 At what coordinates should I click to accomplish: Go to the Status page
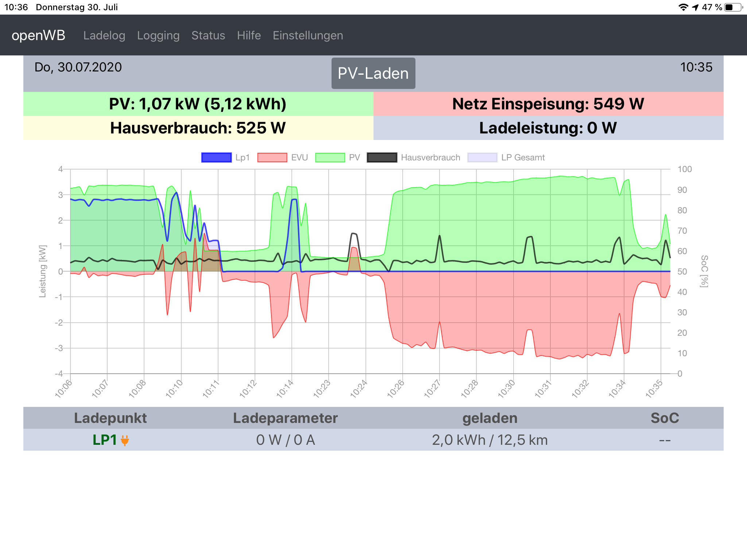(x=208, y=35)
